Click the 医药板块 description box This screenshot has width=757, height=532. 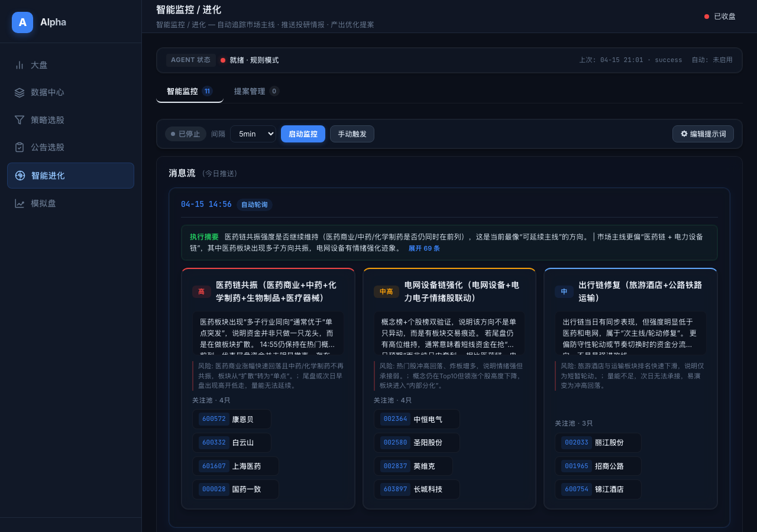click(x=268, y=333)
